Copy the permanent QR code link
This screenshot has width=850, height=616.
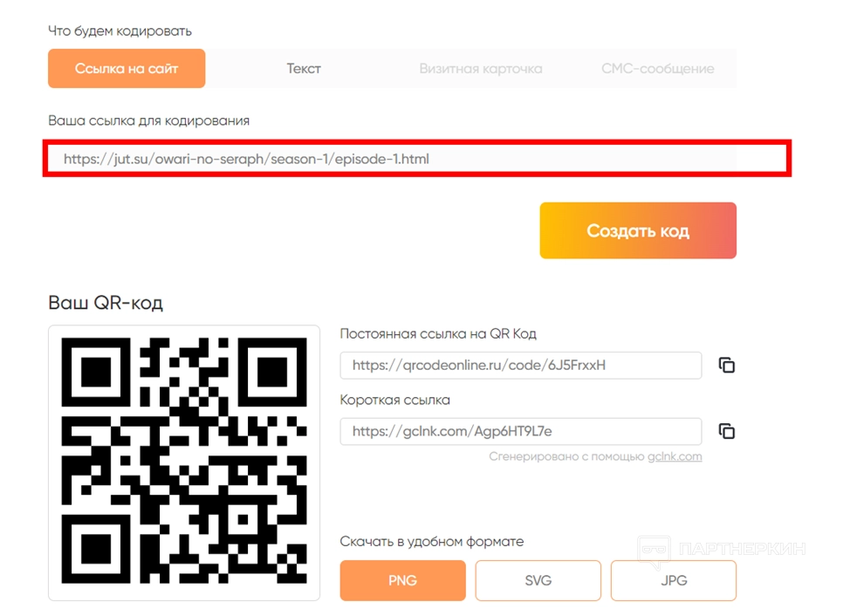point(726,366)
